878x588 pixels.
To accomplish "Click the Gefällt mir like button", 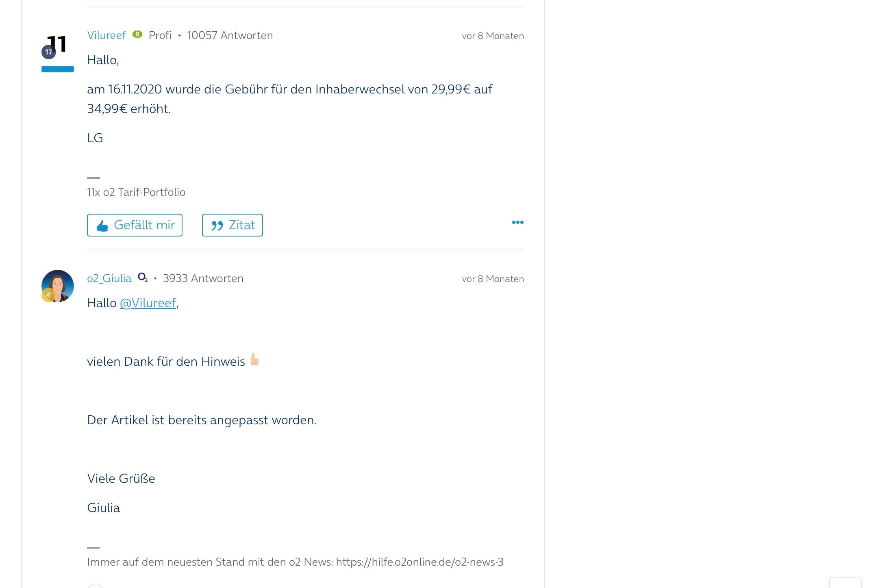I will [x=135, y=225].
